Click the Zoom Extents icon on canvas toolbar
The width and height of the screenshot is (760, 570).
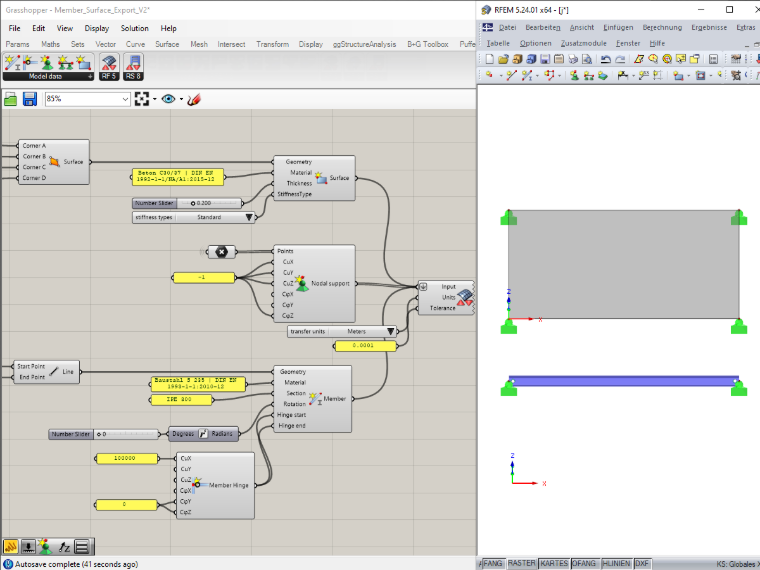point(142,99)
